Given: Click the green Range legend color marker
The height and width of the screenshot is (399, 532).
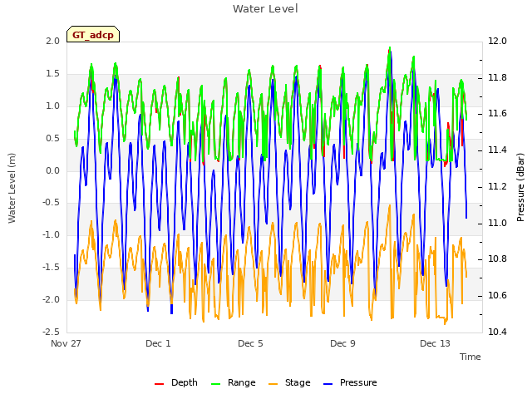Looking at the screenshot, I should pos(216,384).
